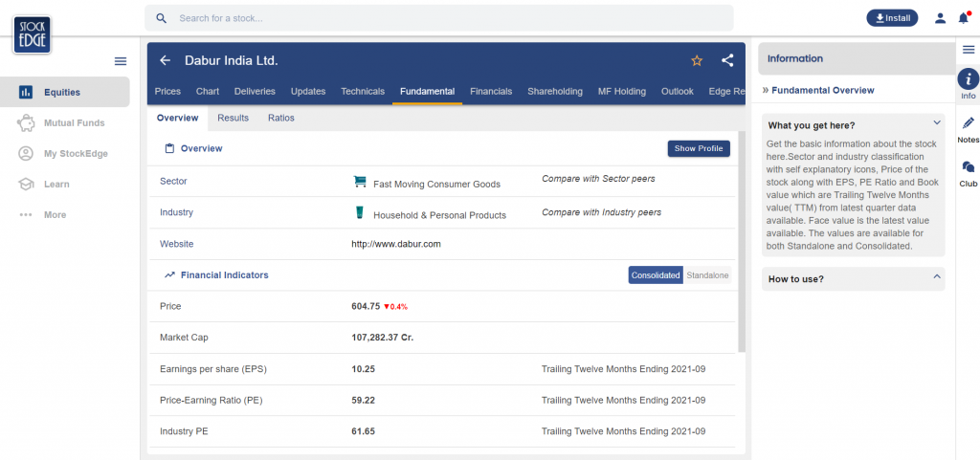Click the Industry PE value 61.65
980x460 pixels.
coord(363,431)
